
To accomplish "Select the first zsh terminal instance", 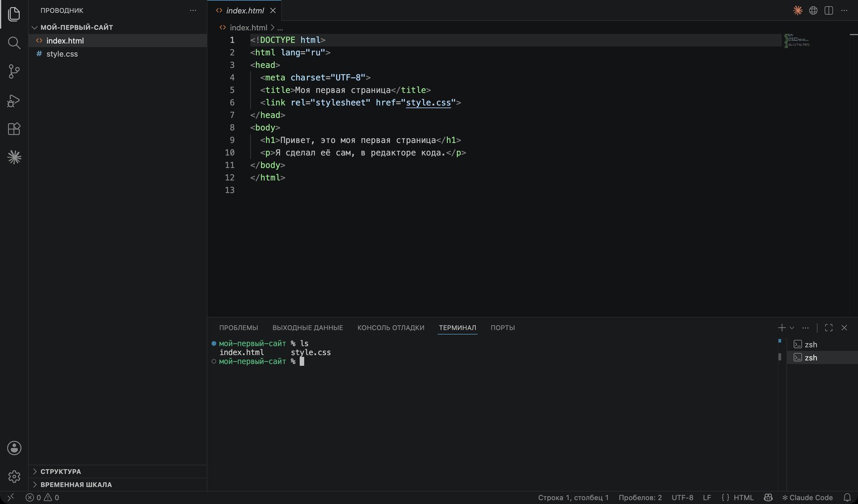I will [x=822, y=344].
